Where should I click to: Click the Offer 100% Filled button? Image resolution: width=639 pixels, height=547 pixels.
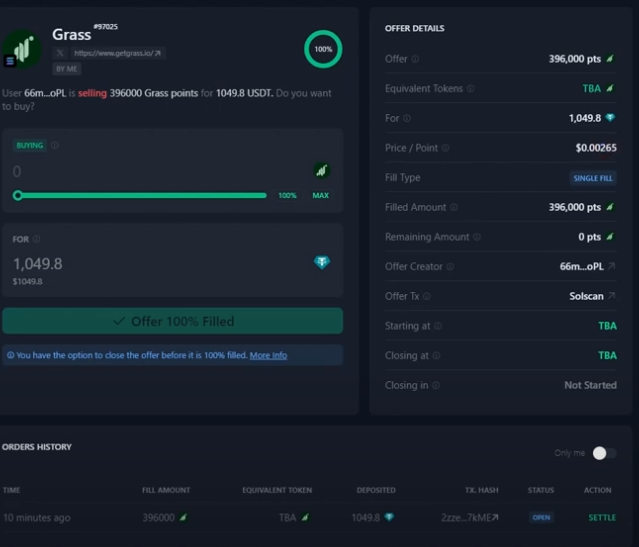click(x=172, y=321)
